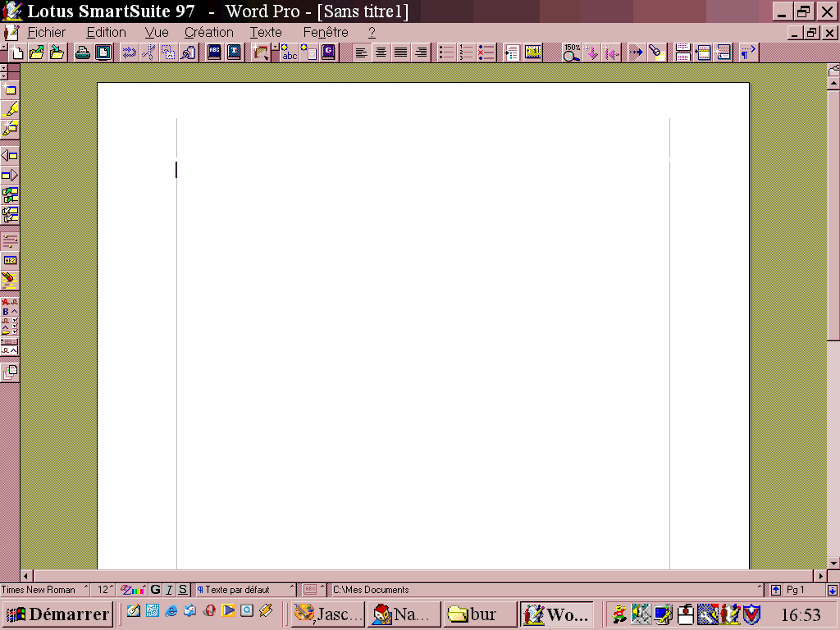Show the full page preview
840x630 pixels.
103,52
